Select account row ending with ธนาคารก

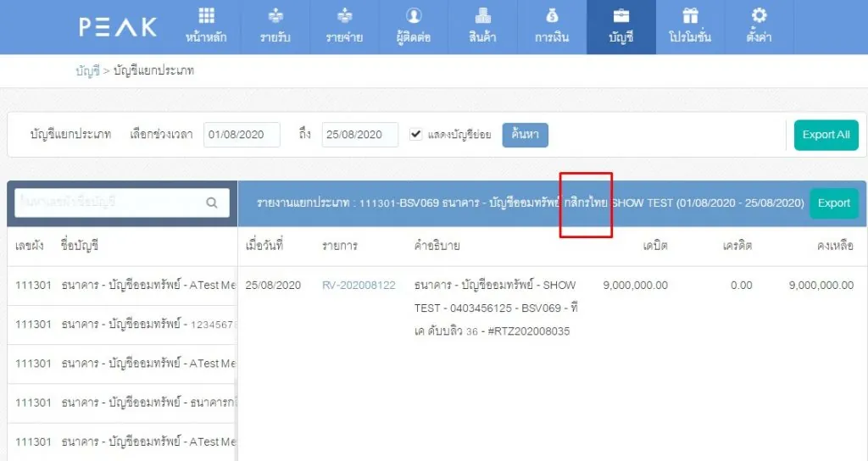coord(122,403)
